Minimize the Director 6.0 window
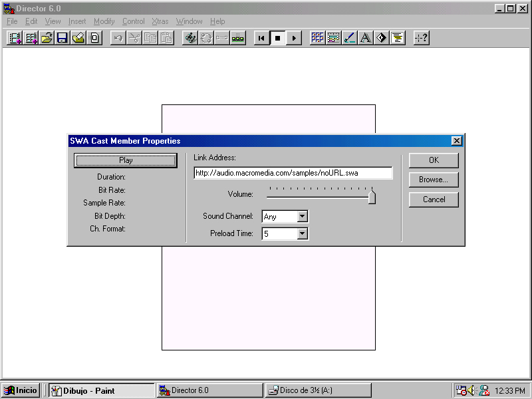Screen dimensions: 532x399 point(499,9)
